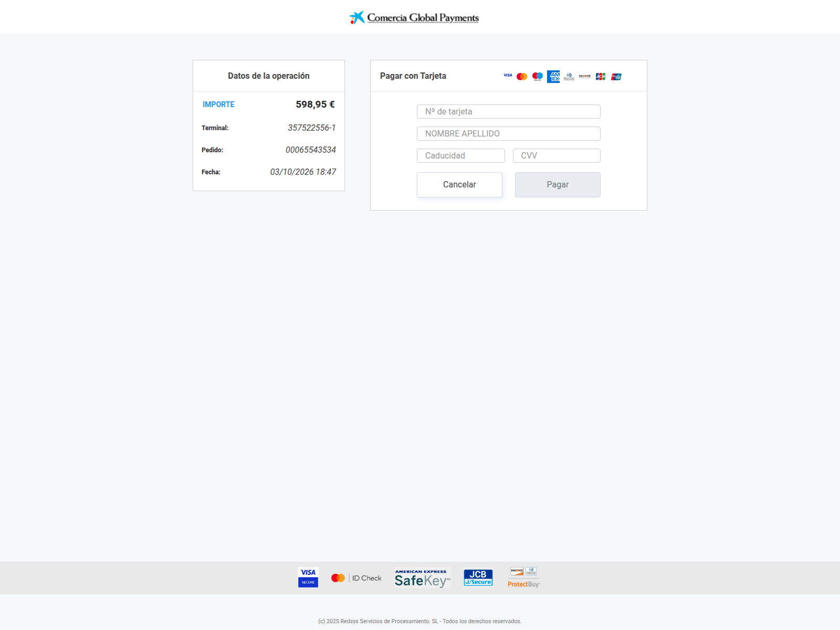Click the American Express card icon
The image size is (840, 630).
click(x=553, y=77)
